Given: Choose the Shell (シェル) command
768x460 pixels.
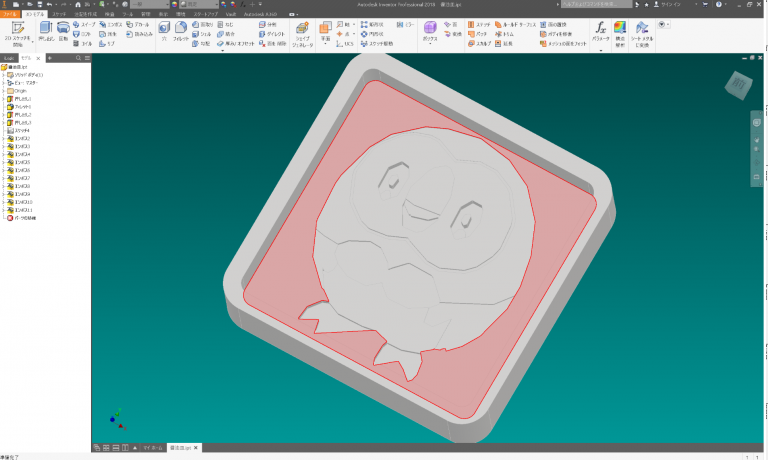Looking at the screenshot, I should (x=202, y=34).
